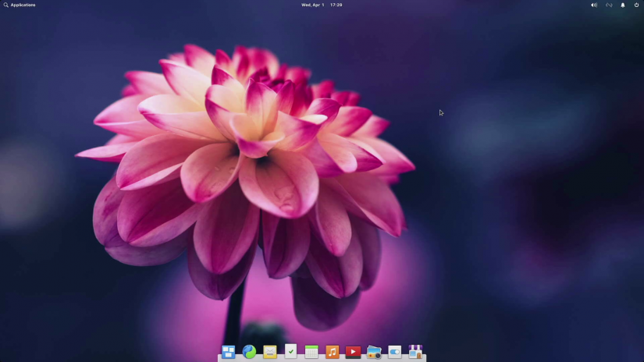Open System Settings from the dock
Viewport: 644px width, 362px height.
coord(395,352)
